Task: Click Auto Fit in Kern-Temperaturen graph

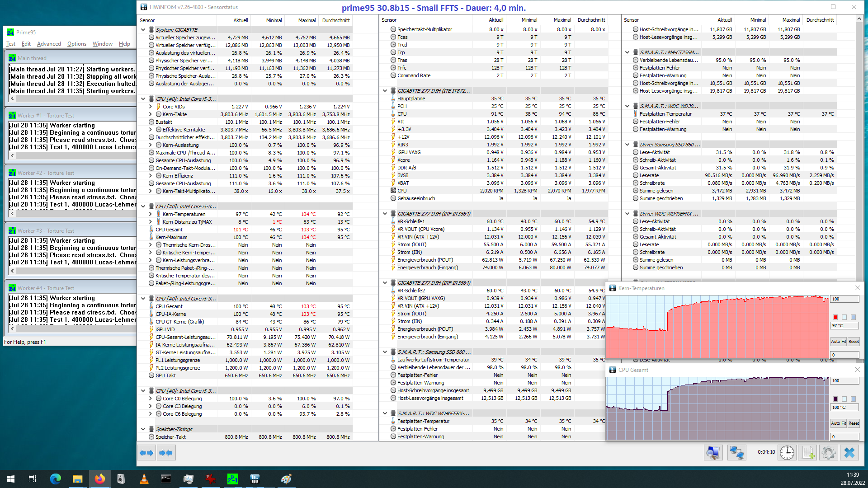Action: 838,342
